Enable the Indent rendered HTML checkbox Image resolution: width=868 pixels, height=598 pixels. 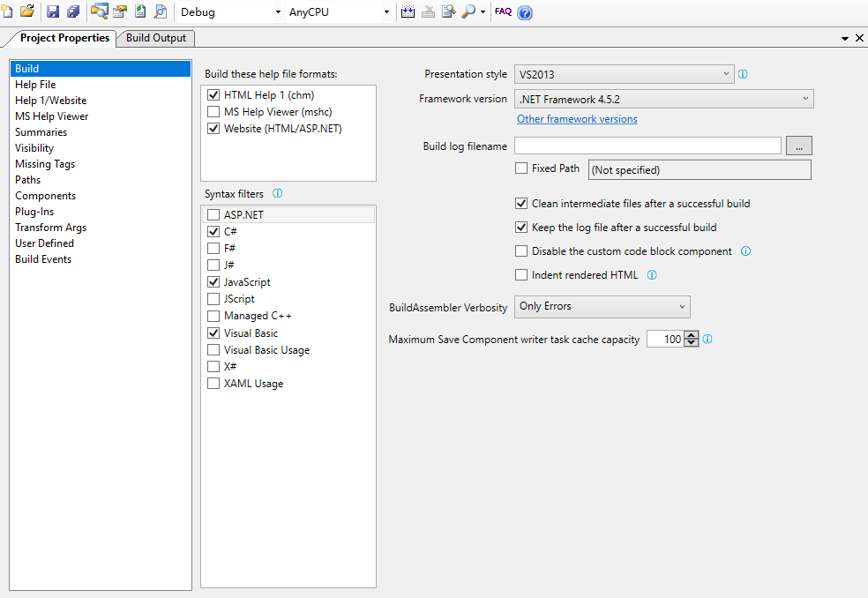point(521,275)
